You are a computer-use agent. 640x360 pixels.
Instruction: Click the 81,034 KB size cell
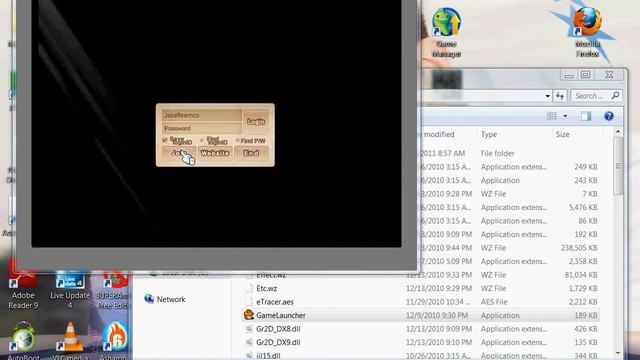tap(581, 275)
